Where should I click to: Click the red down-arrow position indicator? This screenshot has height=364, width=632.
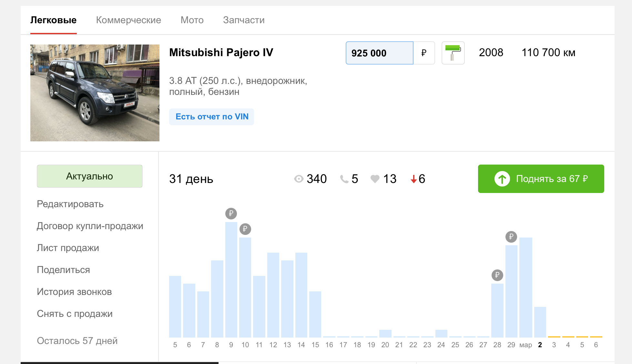pyautogui.click(x=413, y=179)
